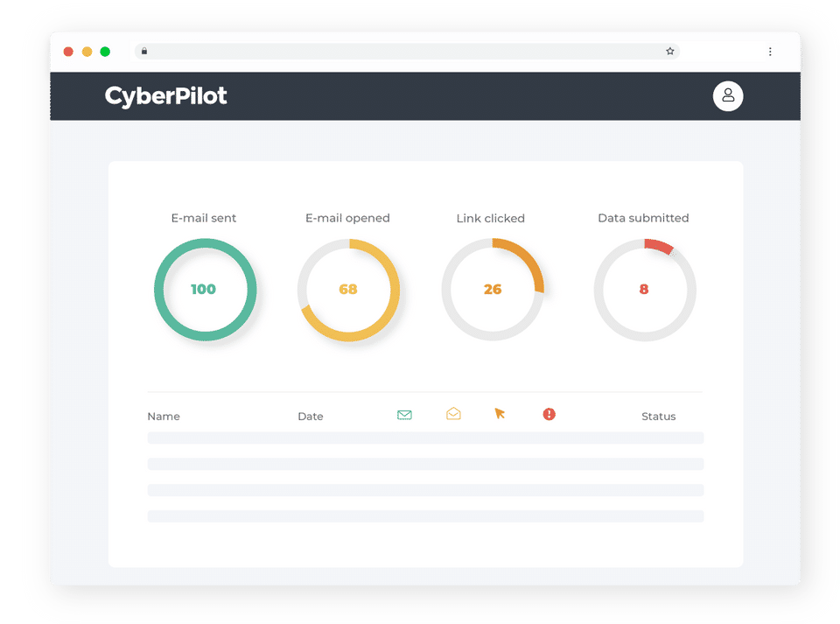840x624 pixels.
Task: Click the CyberPilot logo
Action: point(165,96)
